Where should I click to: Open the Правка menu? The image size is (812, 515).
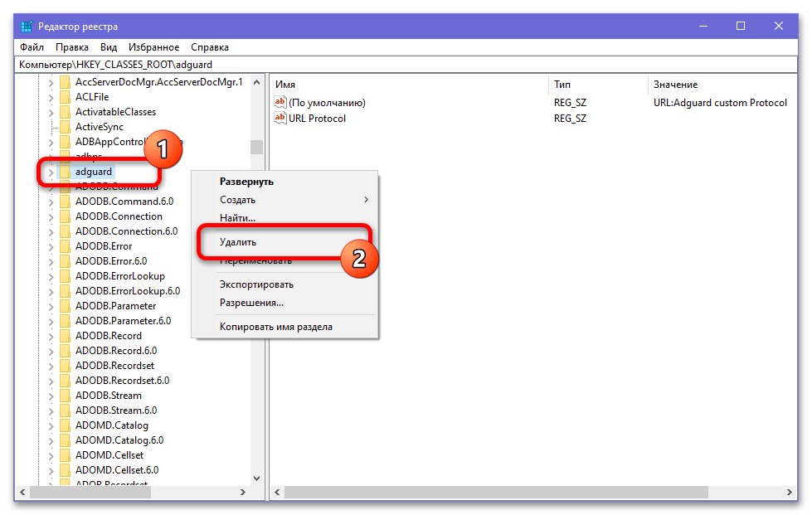tap(72, 47)
